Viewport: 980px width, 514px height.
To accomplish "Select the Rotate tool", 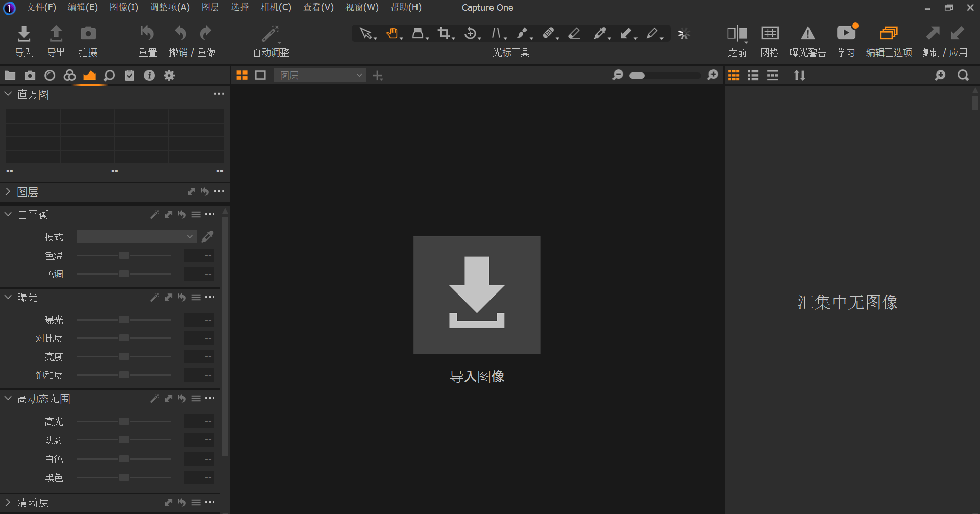I will (x=470, y=33).
